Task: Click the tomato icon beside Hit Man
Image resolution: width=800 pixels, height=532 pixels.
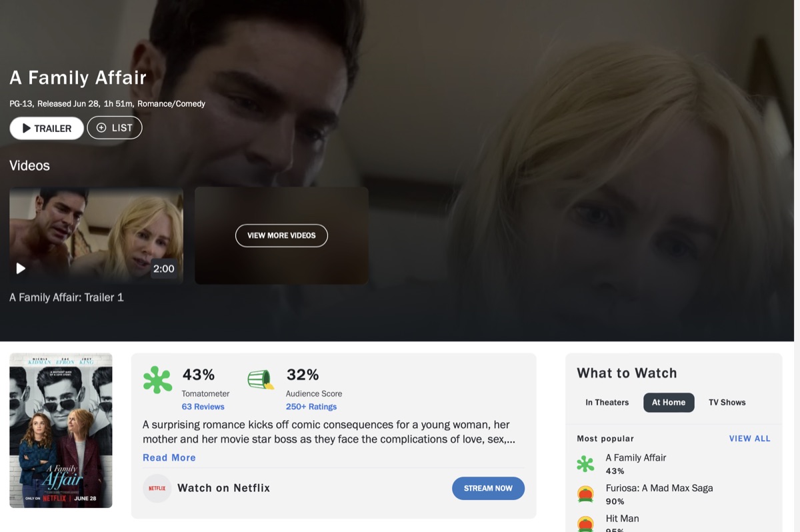Action: (585, 524)
